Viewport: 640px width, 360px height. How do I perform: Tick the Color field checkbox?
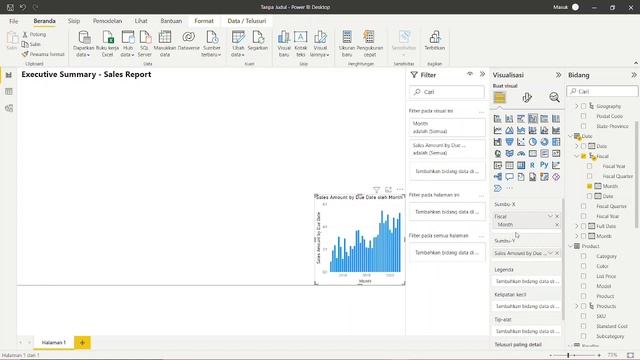584,266
